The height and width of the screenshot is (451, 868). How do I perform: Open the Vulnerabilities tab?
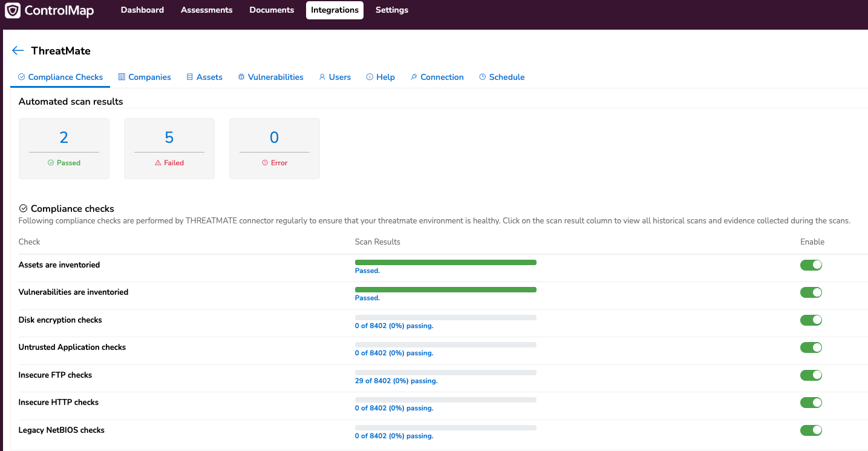(270, 77)
